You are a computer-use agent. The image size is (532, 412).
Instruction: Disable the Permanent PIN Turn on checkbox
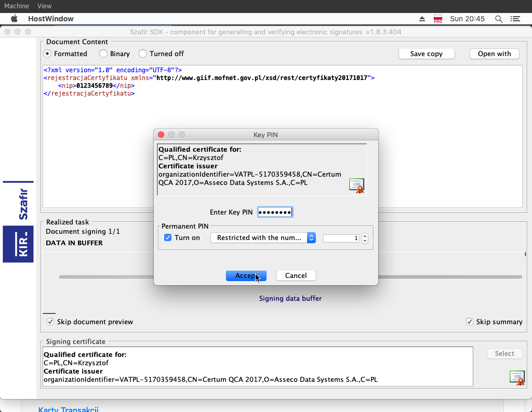coord(168,238)
